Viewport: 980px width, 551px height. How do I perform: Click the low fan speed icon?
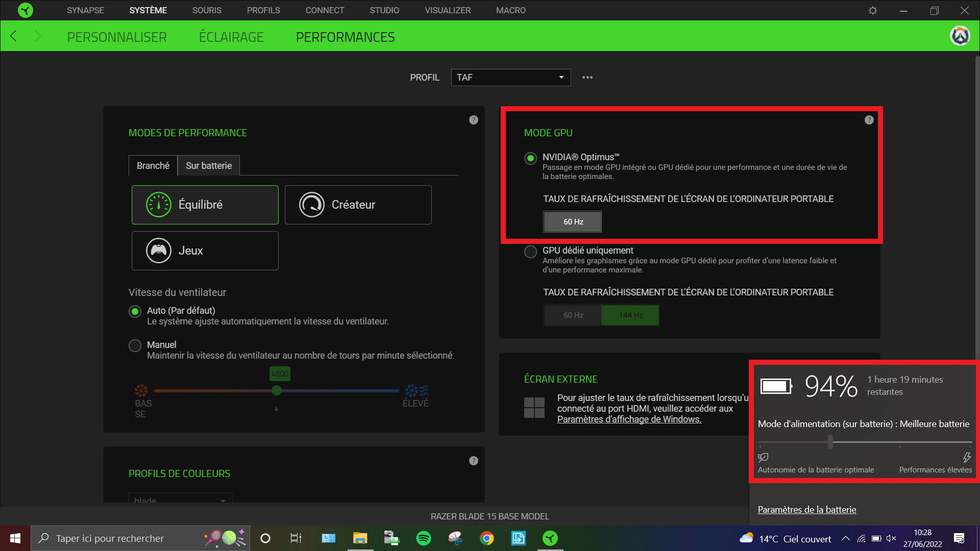[x=141, y=391]
